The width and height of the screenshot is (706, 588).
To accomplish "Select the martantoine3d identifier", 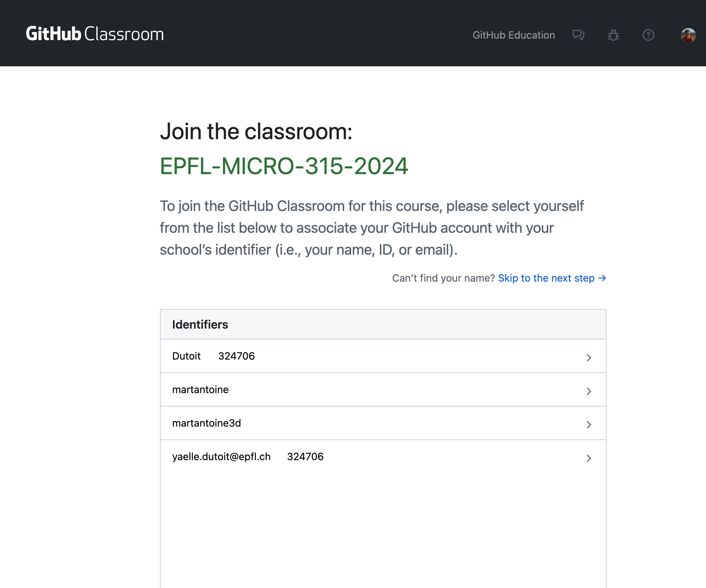I will pyautogui.click(x=207, y=423).
